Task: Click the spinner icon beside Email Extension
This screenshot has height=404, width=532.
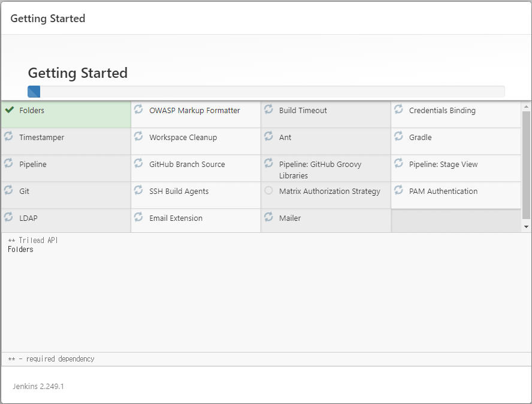Action: click(138, 217)
